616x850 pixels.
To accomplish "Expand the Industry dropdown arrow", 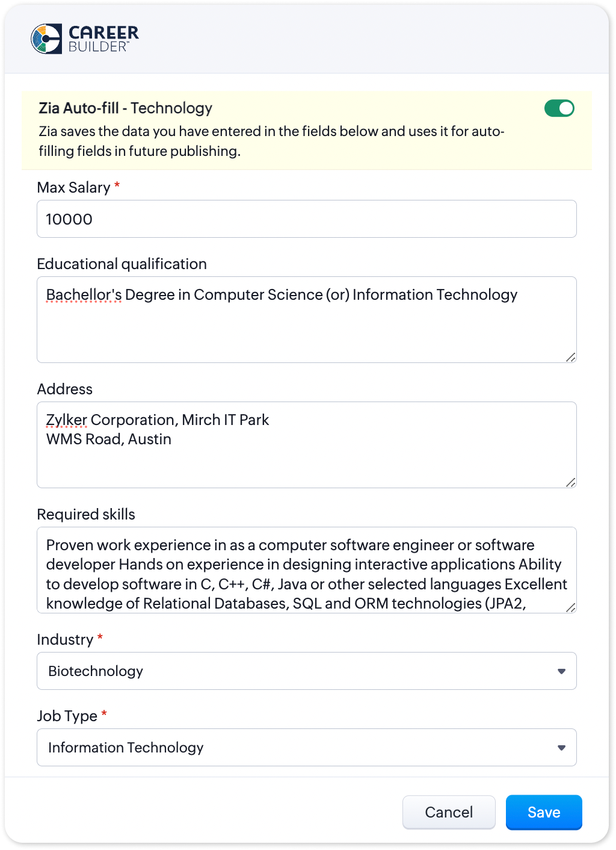I will click(561, 671).
